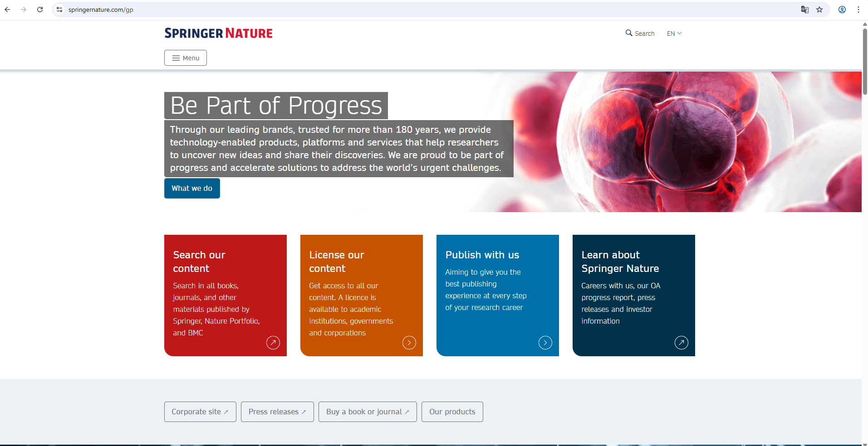Click the Our products button
This screenshot has width=868, height=446.
452,412
